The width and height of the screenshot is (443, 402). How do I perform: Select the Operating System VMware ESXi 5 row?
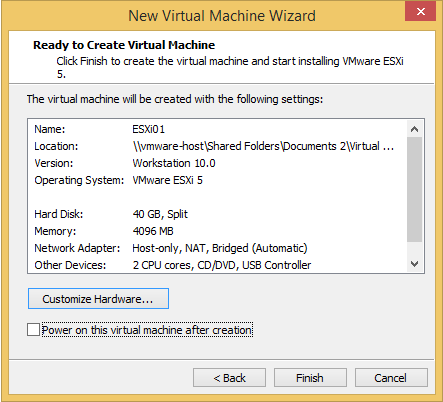pos(217,180)
